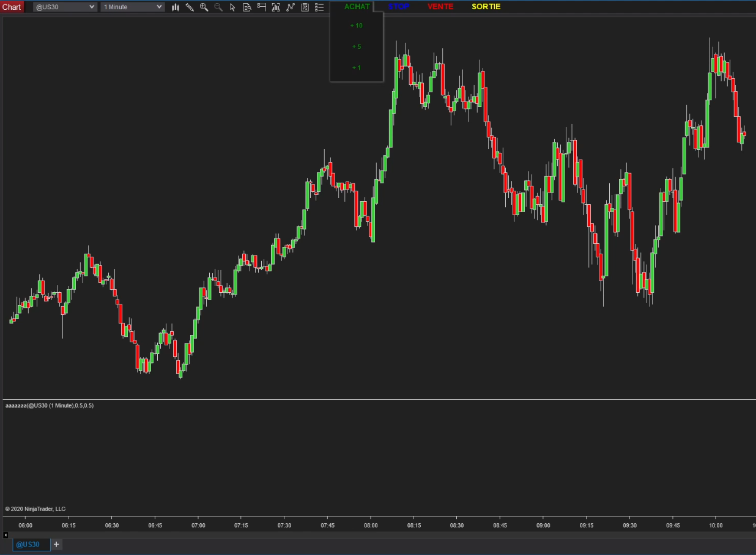Click the 09:30 time axis label

[630, 526]
